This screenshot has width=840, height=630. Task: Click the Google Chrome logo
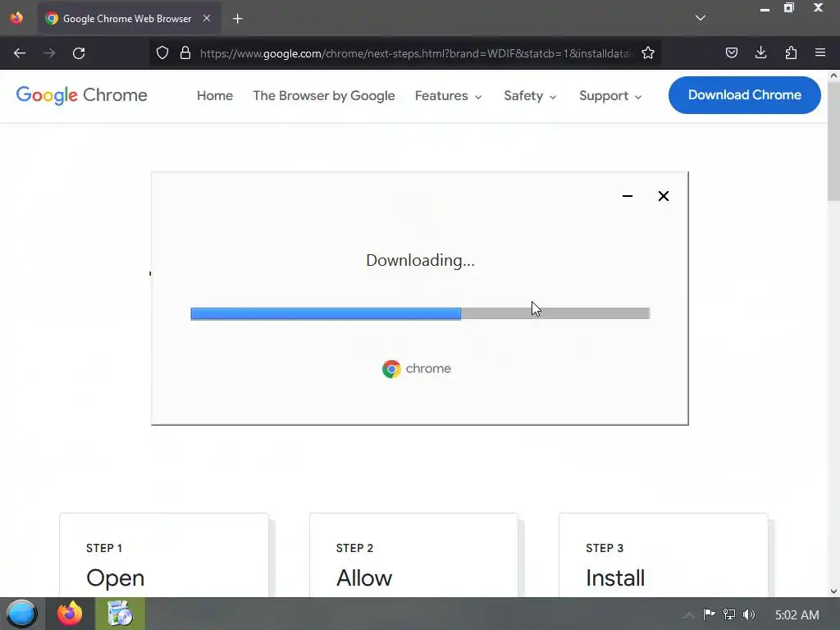[x=81, y=95]
